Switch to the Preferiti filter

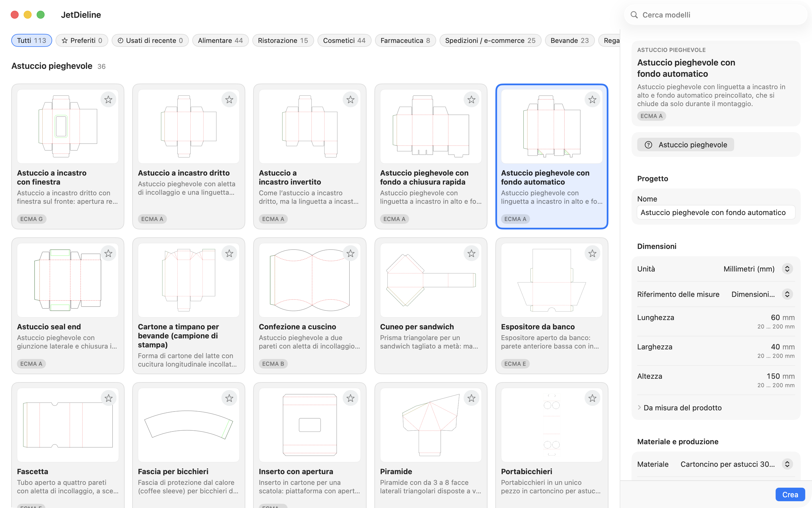[82, 40]
